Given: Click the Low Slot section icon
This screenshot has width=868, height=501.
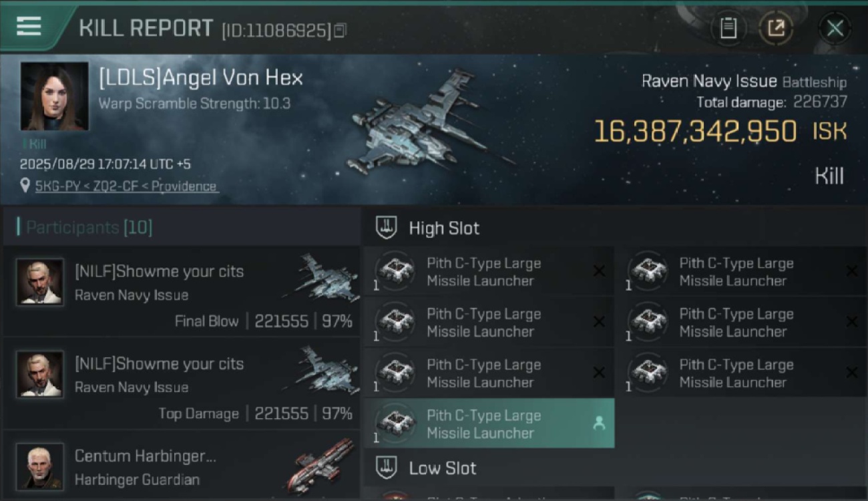Looking at the screenshot, I should pyautogui.click(x=387, y=468).
